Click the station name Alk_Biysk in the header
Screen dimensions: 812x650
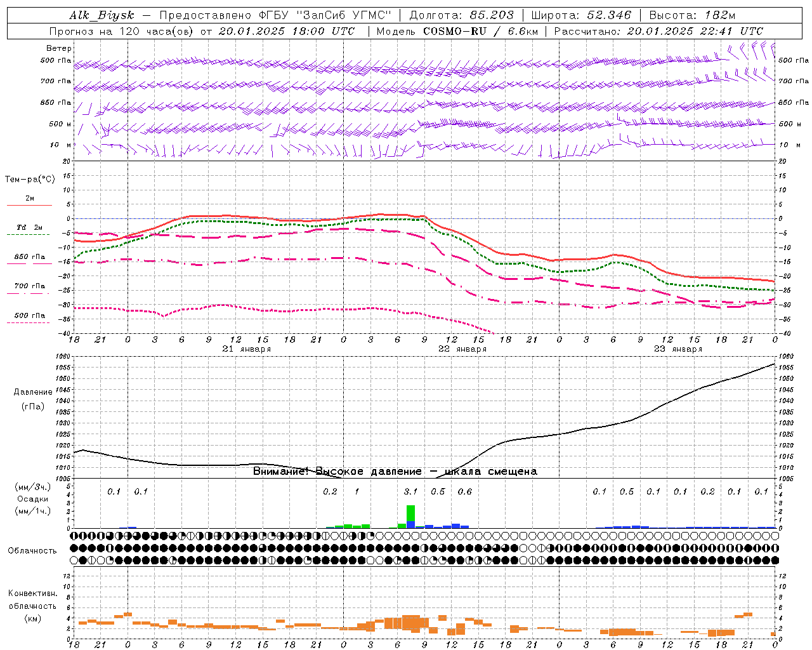[x=101, y=16]
